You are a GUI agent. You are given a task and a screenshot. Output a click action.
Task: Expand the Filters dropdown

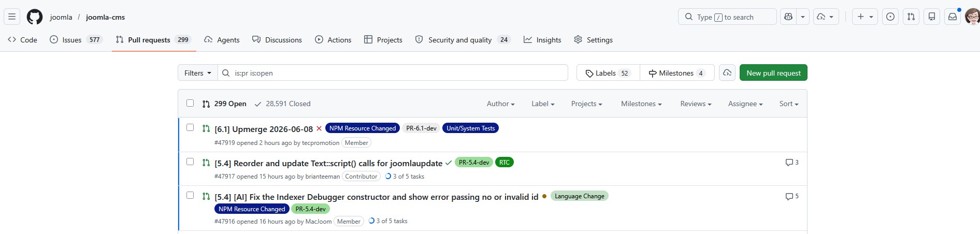pyautogui.click(x=198, y=73)
